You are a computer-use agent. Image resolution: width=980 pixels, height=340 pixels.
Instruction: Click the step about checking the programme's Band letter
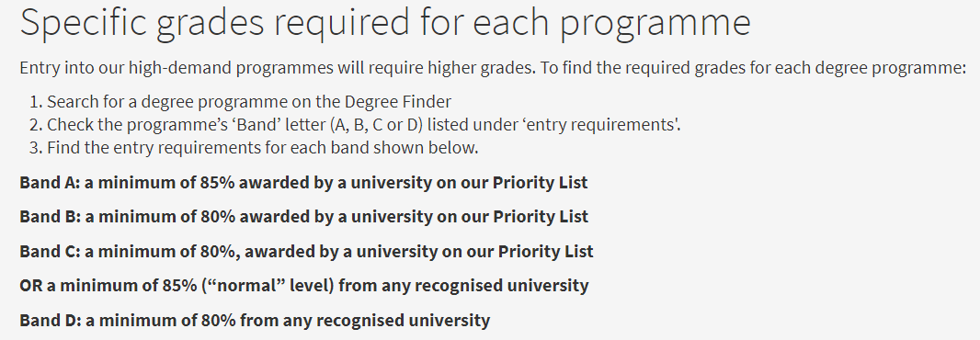(x=364, y=124)
